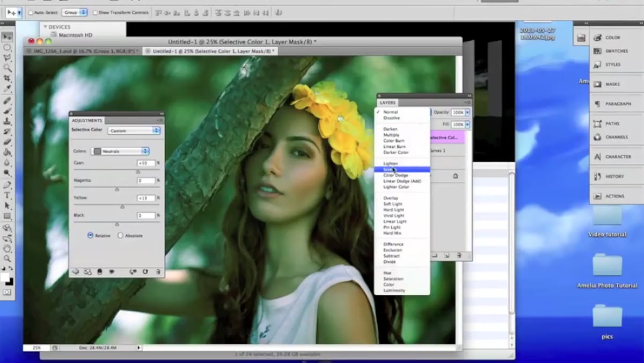Enable the Auto-Select checkbox

[x=31, y=12]
